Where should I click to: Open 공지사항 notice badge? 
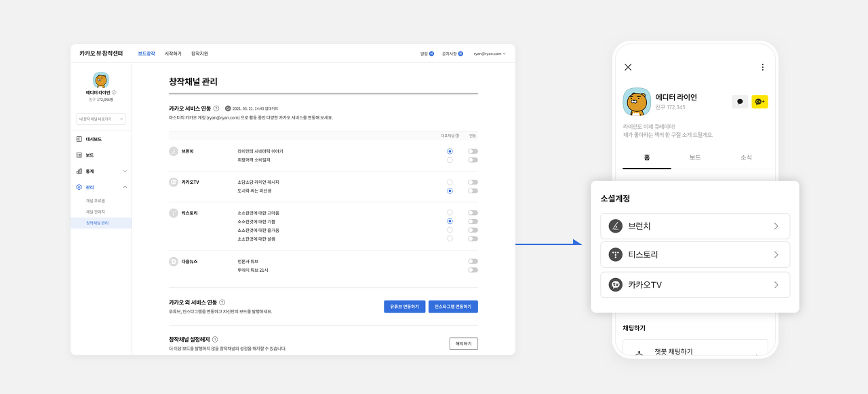pos(460,54)
